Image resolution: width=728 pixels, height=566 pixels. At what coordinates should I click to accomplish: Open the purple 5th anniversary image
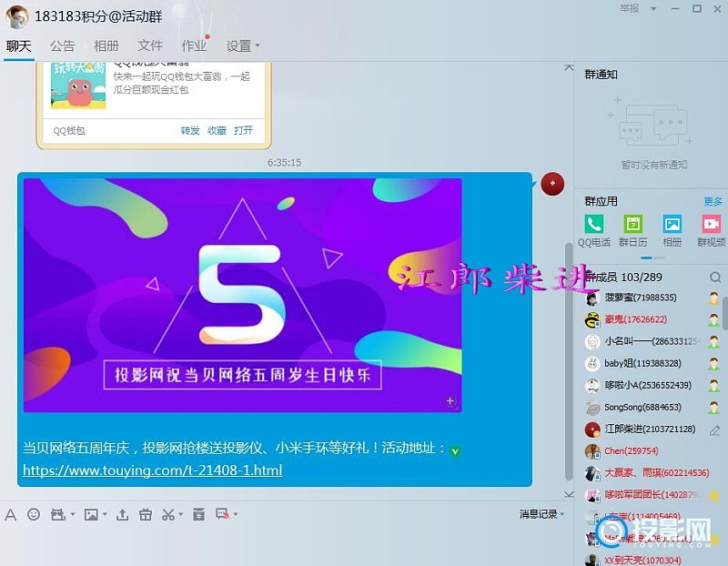[242, 295]
